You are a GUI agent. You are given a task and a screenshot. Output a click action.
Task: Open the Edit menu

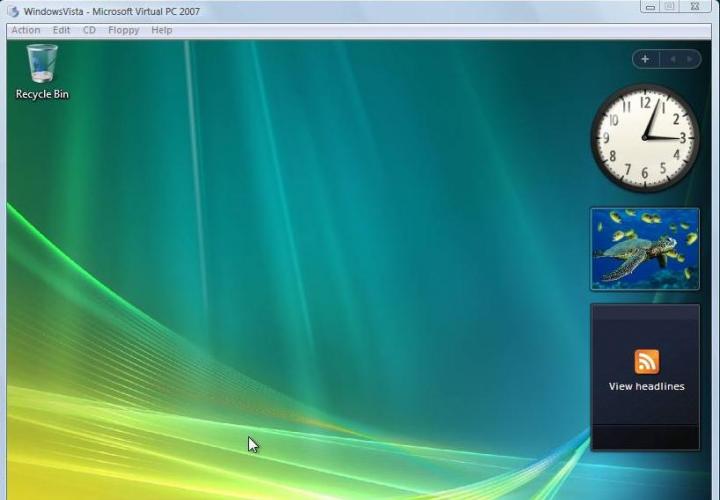pyautogui.click(x=62, y=30)
